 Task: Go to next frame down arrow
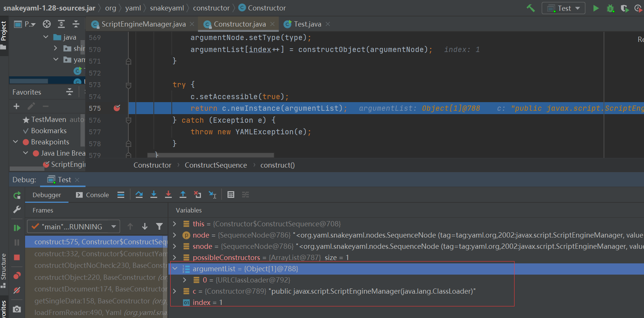coord(145,226)
